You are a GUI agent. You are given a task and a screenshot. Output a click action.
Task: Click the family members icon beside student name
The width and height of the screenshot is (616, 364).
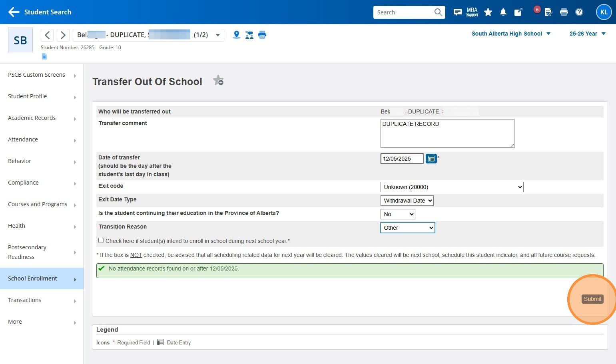click(x=249, y=35)
